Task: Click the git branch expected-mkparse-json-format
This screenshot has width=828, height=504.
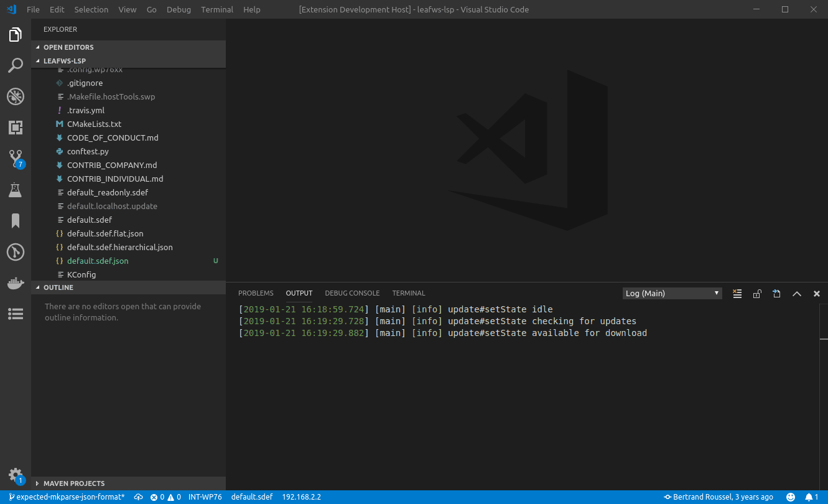Action: click(67, 497)
